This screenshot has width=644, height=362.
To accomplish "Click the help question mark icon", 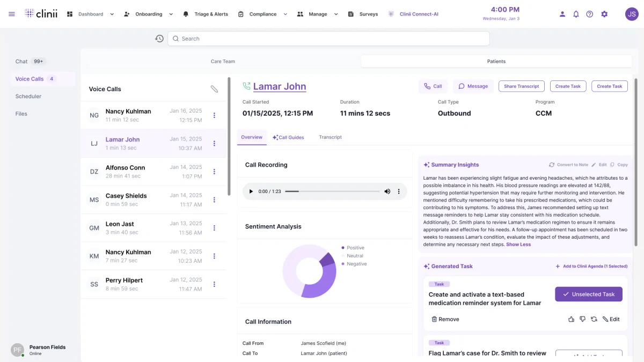I will pos(590,14).
